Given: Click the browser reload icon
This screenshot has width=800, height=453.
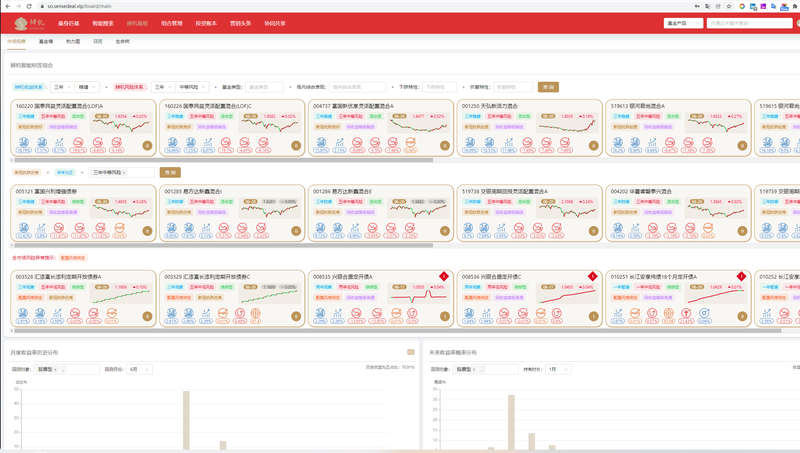Looking at the screenshot, I should click(x=29, y=6).
